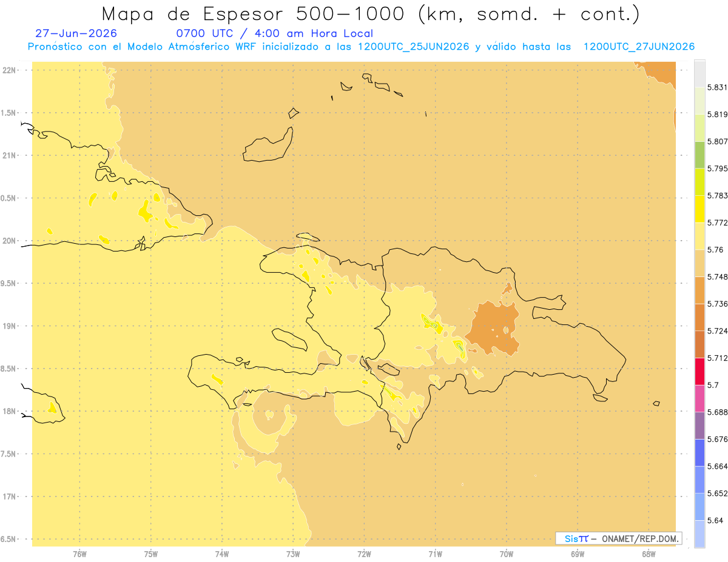Click the "21N" latitude label
728x562 pixels.
tap(10, 155)
